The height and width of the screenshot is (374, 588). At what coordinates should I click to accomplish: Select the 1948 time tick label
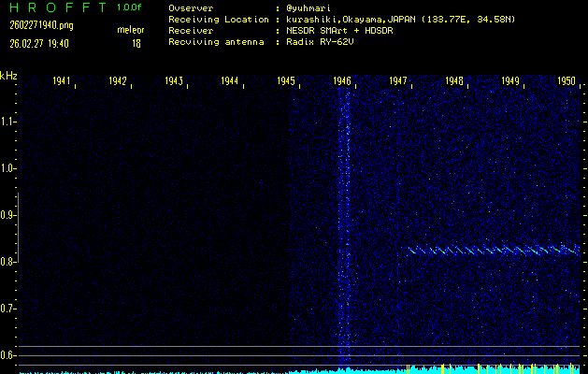click(x=454, y=81)
